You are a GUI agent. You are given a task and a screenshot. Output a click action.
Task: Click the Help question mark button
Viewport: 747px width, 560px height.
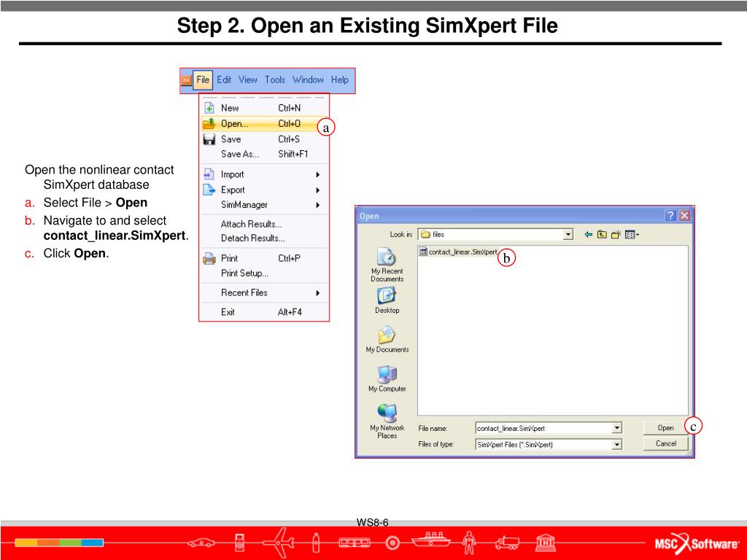[x=670, y=216]
